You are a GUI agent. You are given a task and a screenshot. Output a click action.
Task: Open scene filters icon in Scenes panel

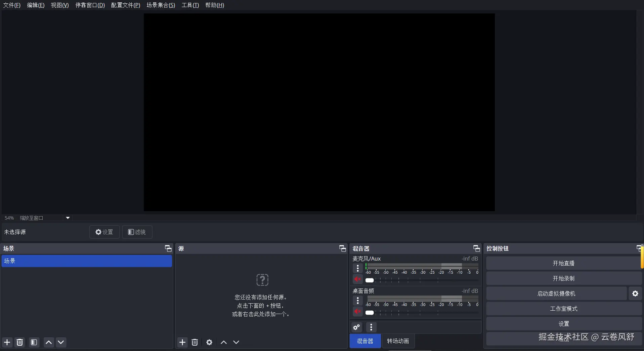(x=34, y=342)
